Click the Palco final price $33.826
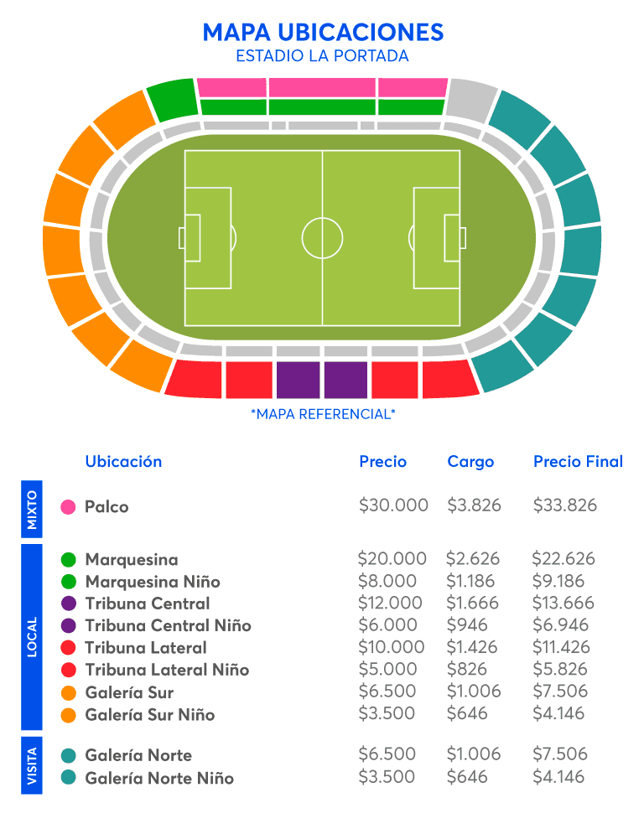The width and height of the screenshot is (644, 829). [x=565, y=505]
